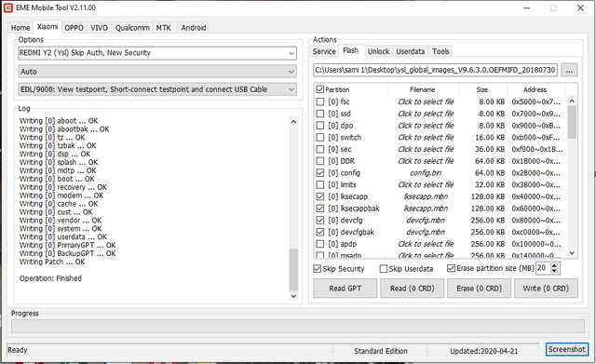Increase erase partition size with up arrow
The height and width of the screenshot is (364, 596).
pos(555,265)
